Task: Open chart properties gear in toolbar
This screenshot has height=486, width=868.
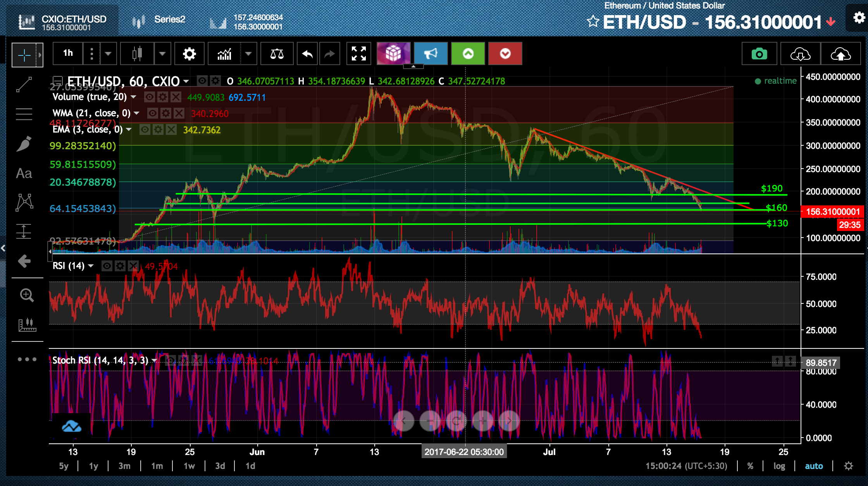Action: tap(189, 53)
